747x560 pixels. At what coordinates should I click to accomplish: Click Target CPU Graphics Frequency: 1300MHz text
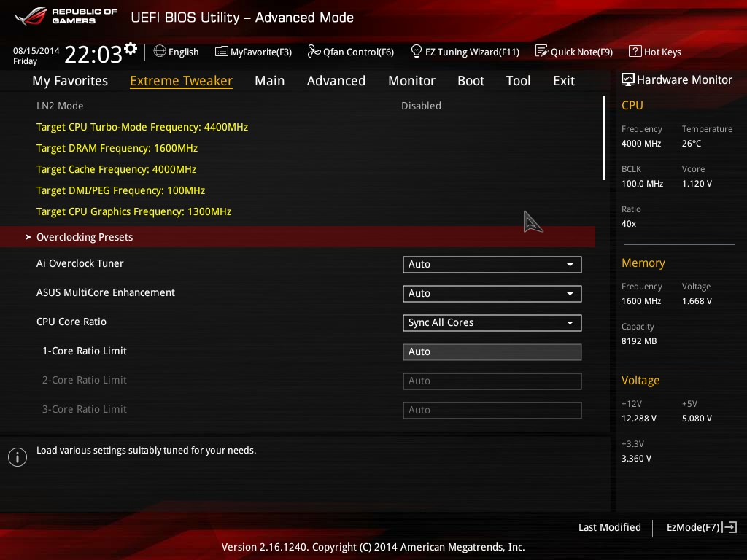pos(133,211)
